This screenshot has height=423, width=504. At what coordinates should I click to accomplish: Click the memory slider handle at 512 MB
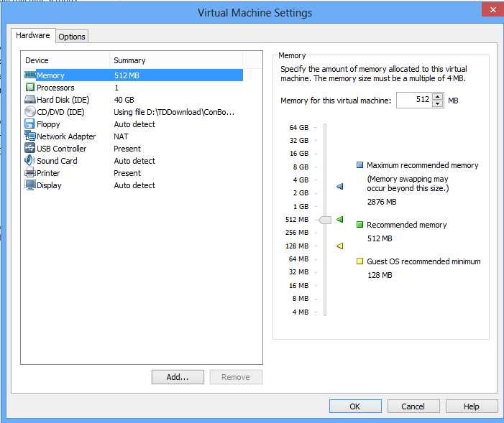click(325, 220)
